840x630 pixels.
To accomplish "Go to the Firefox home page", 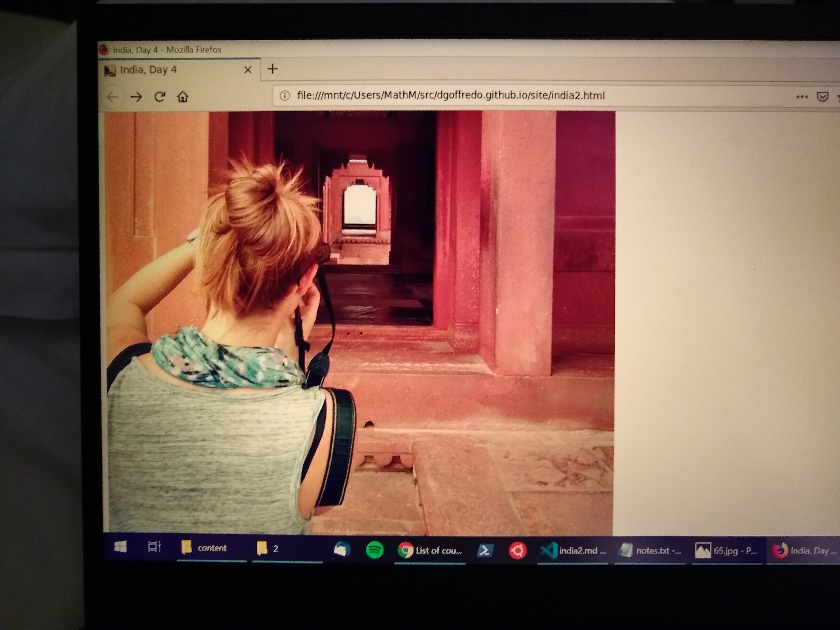I will tap(183, 97).
